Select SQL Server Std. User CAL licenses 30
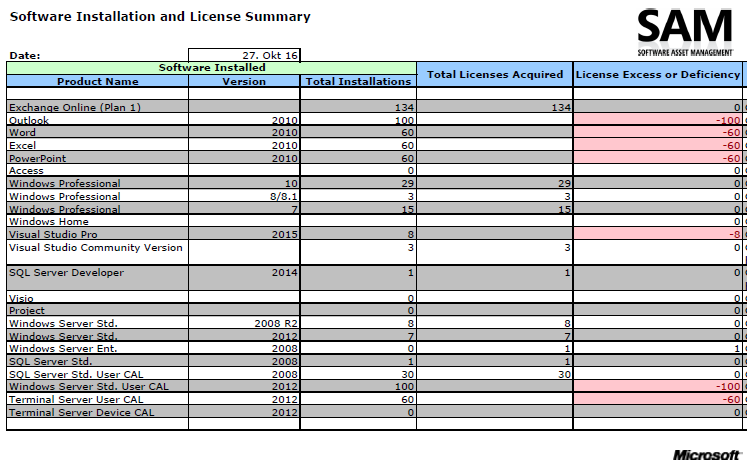Screen dimensions: 747x469 [x=495, y=374]
